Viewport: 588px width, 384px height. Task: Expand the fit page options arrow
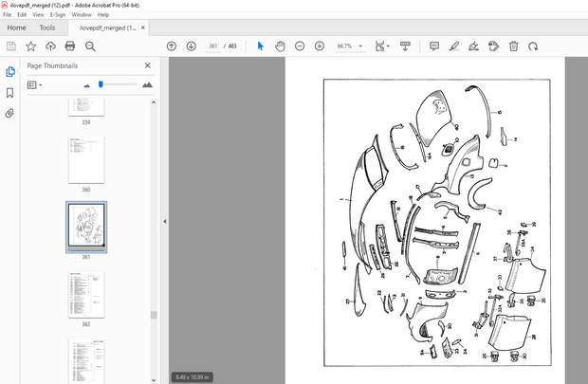pyautogui.click(x=388, y=46)
